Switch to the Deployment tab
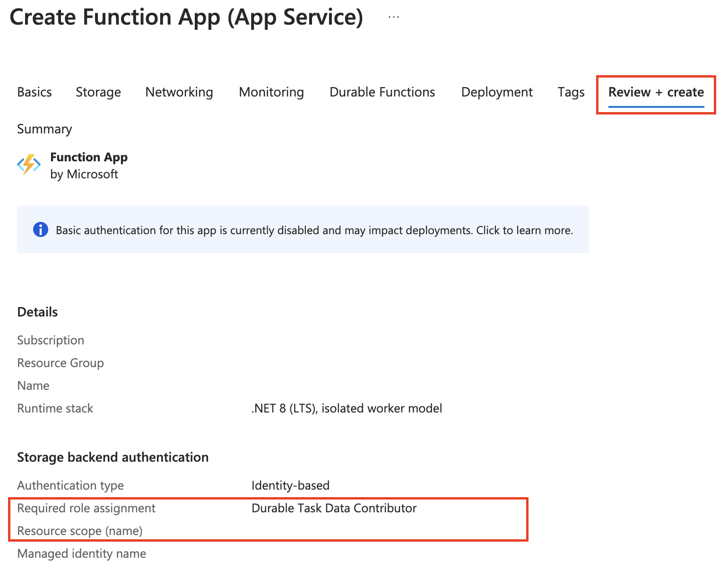Screen dimensions: 728x579 497,92
